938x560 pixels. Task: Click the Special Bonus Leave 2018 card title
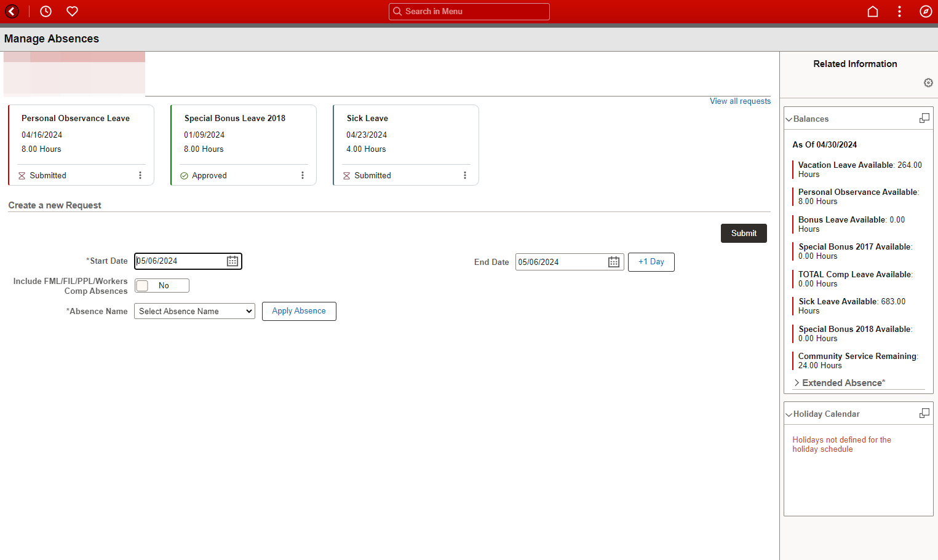(235, 118)
